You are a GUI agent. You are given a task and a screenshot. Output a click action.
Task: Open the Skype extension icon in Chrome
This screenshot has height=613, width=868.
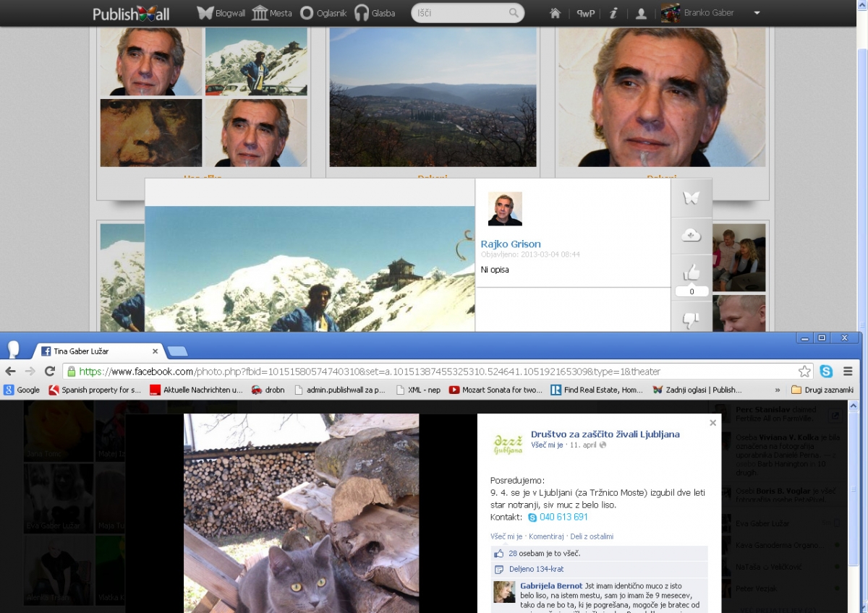tap(826, 372)
